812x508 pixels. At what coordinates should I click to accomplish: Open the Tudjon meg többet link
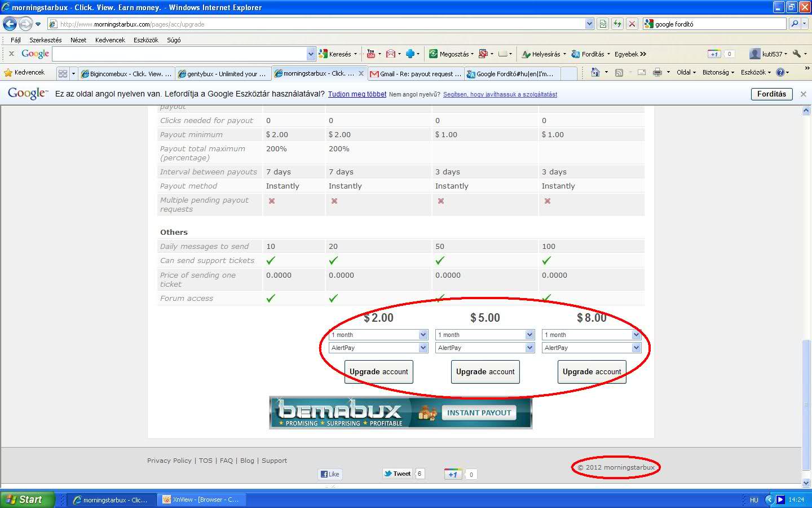click(357, 94)
